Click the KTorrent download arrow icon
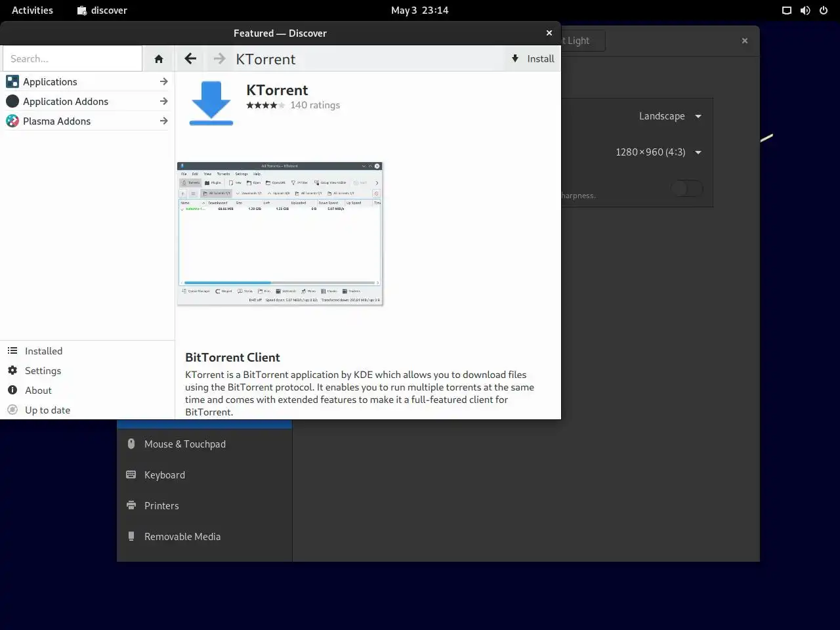This screenshot has width=840, height=630. 211,103
